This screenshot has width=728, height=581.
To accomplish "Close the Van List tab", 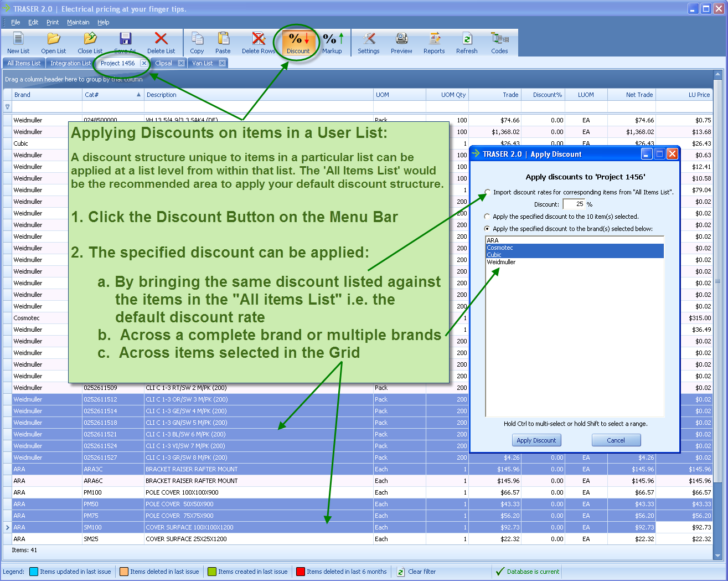I will point(222,63).
